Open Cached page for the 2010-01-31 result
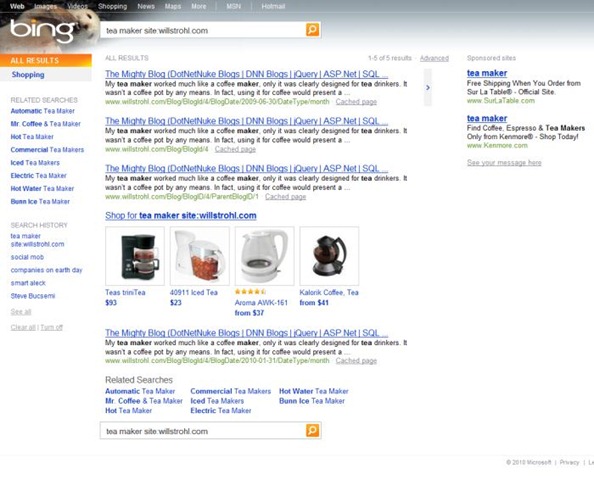Viewport: 594px width, 480px height. [x=356, y=361]
